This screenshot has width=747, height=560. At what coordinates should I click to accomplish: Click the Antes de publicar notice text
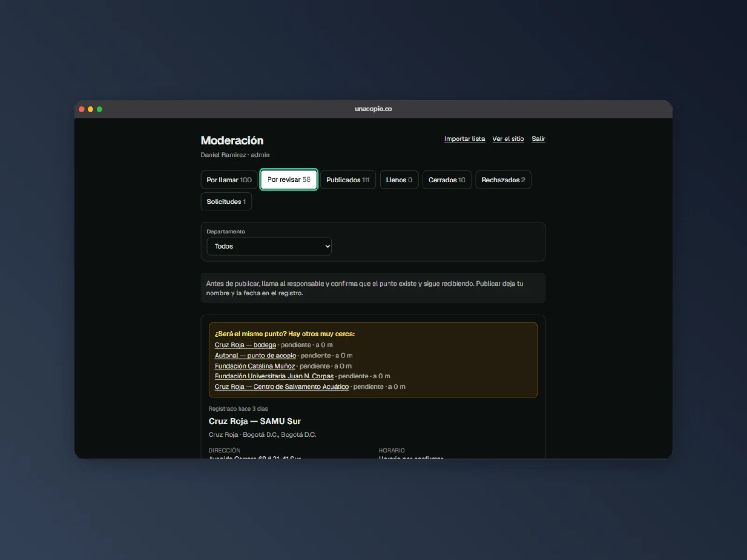(x=365, y=288)
